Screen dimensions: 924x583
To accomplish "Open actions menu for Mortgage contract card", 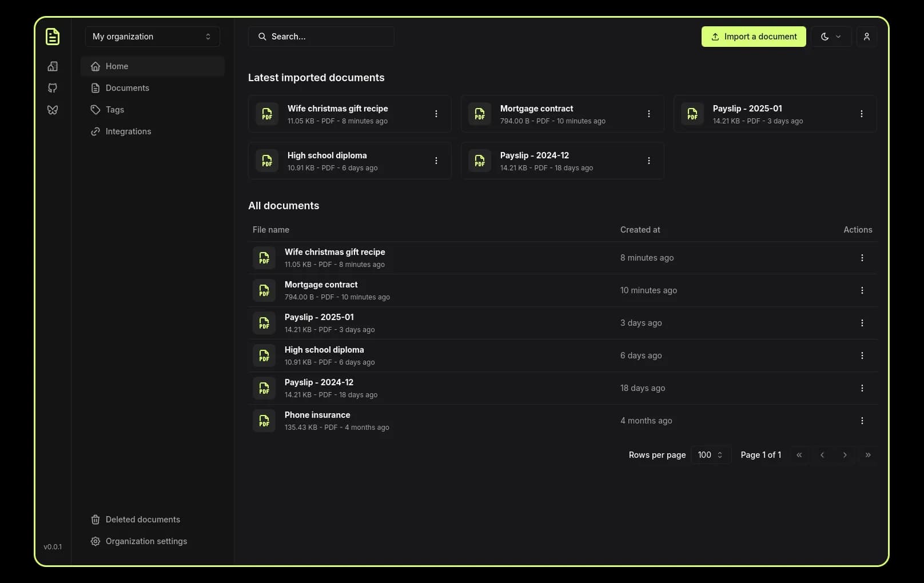I will pyautogui.click(x=648, y=114).
